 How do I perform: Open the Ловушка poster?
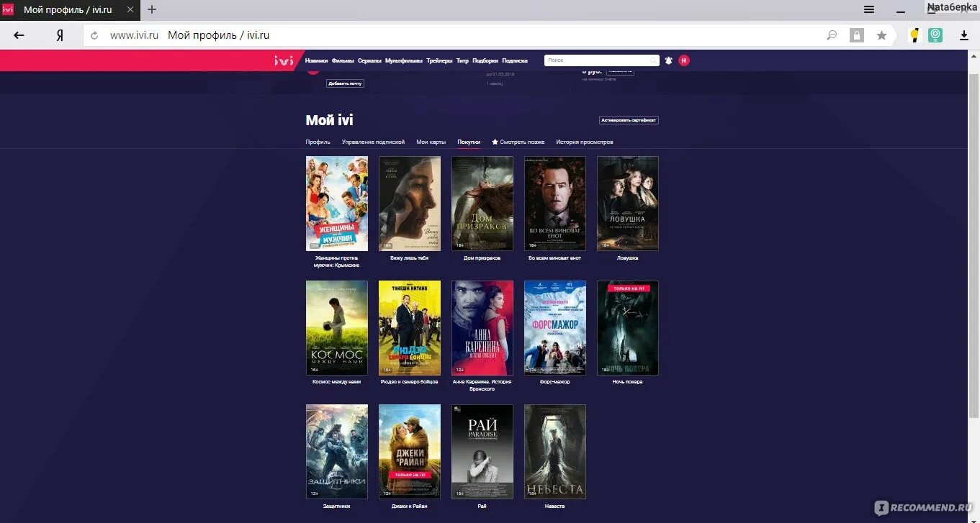[627, 204]
